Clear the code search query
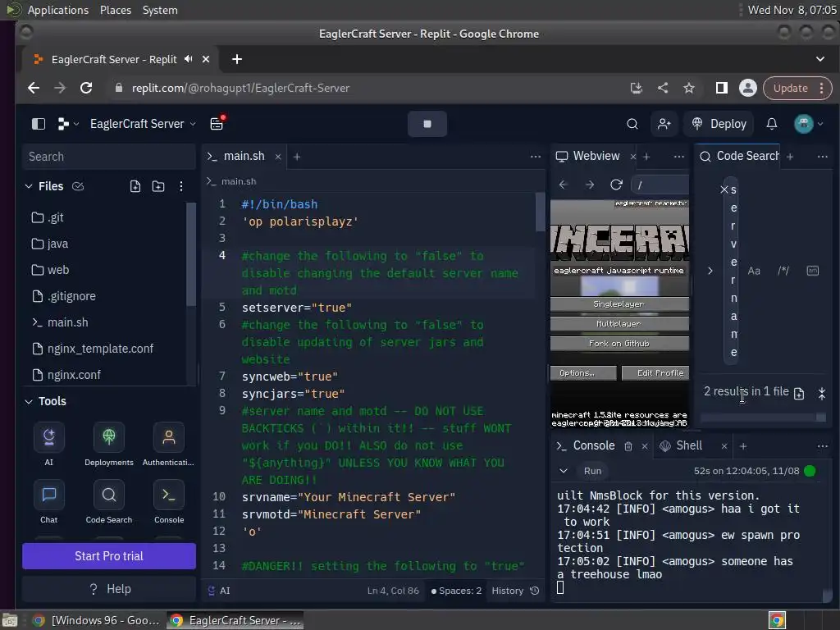The image size is (840, 630). click(x=724, y=189)
